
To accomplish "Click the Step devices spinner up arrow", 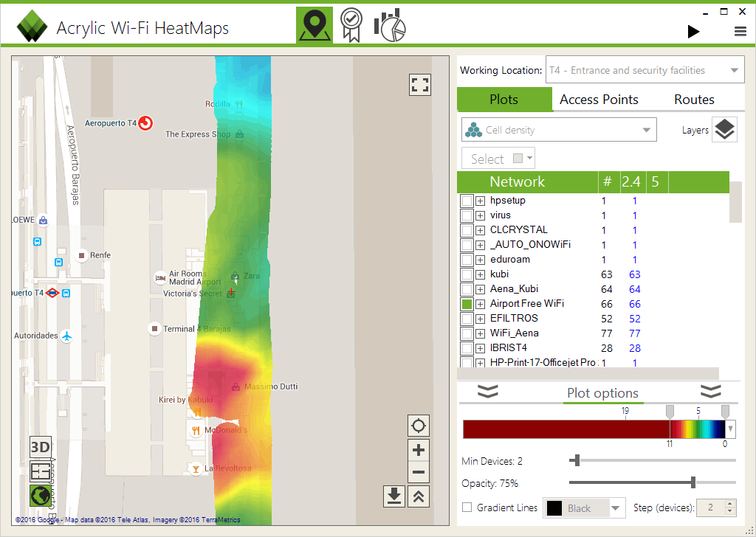I will (x=730, y=503).
